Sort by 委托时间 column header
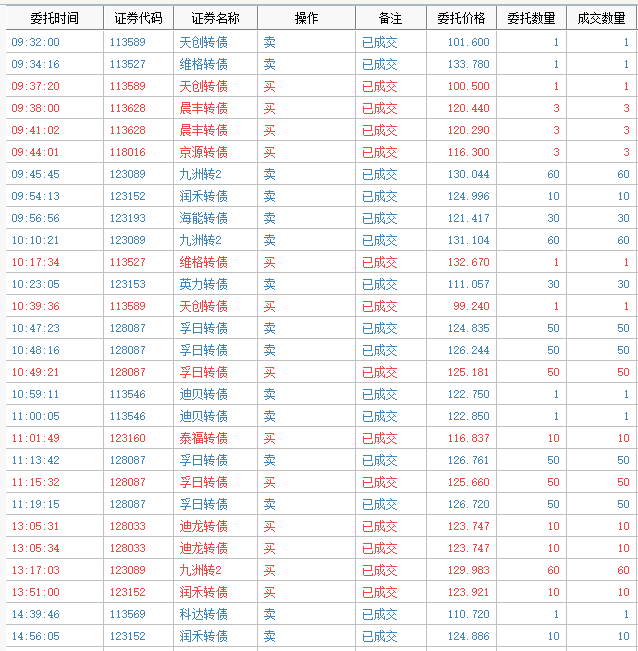Image resolution: width=638 pixels, height=651 pixels. click(54, 18)
